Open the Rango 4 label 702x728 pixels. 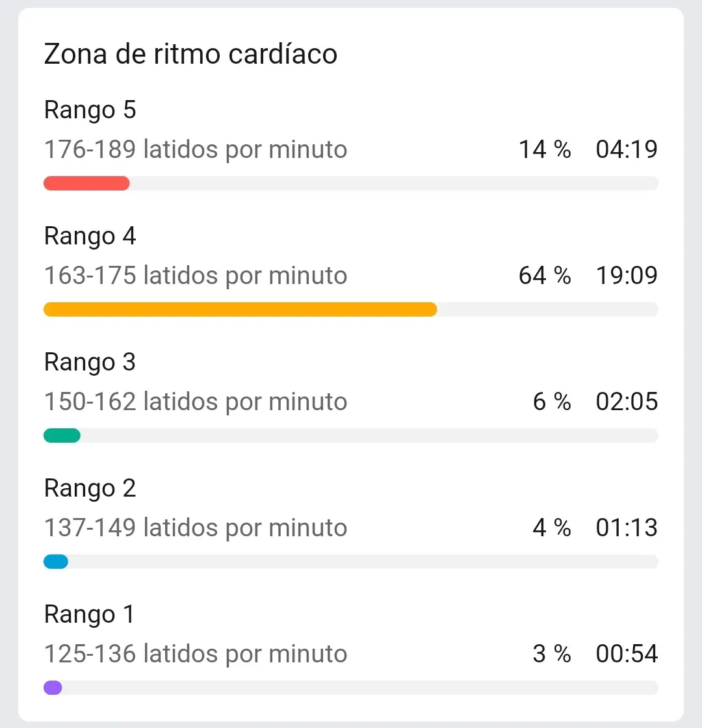click(90, 236)
